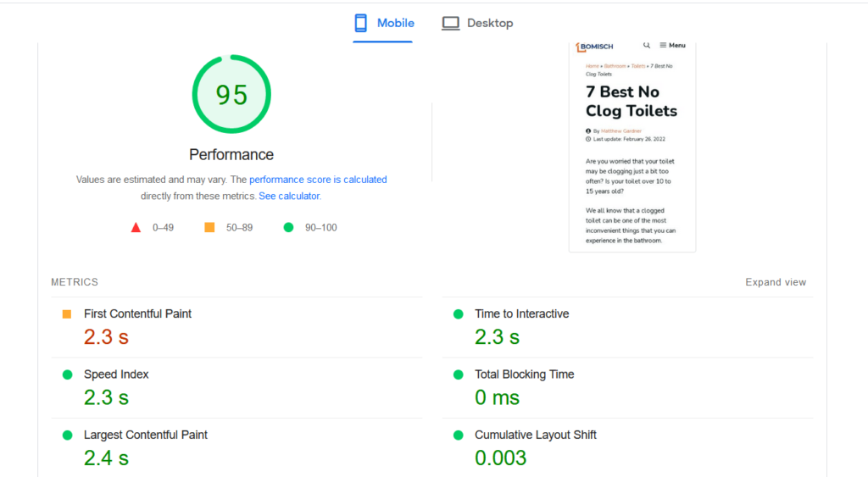This screenshot has height=477, width=868.
Task: Click orange square beside First Contentful Paint
Action: [x=67, y=314]
